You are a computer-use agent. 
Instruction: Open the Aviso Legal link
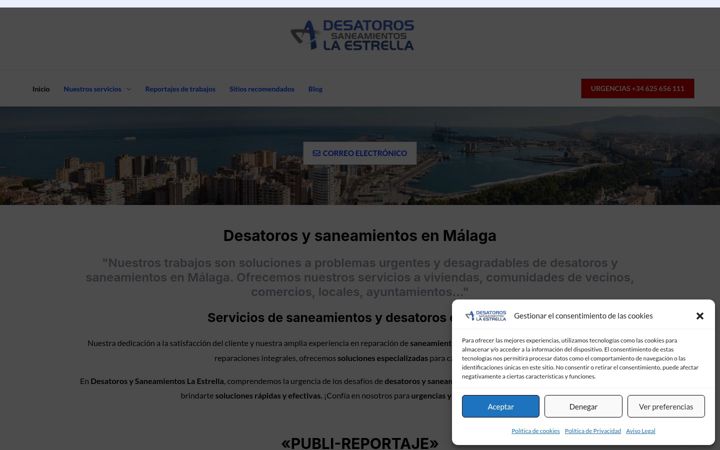pos(641,431)
